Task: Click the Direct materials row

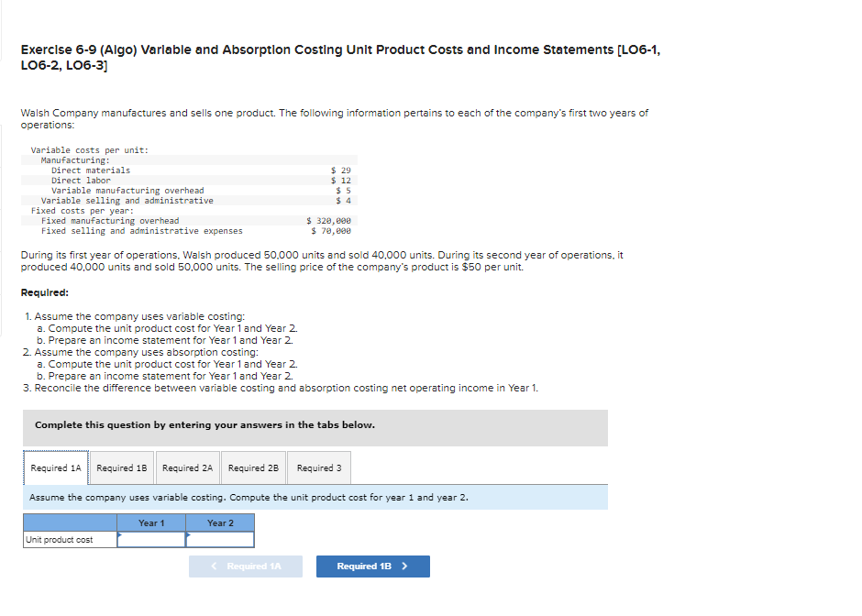Action: [x=189, y=170]
